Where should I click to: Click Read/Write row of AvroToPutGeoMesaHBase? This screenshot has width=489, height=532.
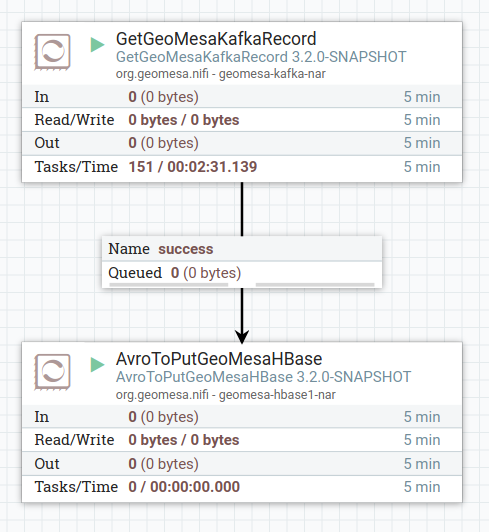[242, 440]
